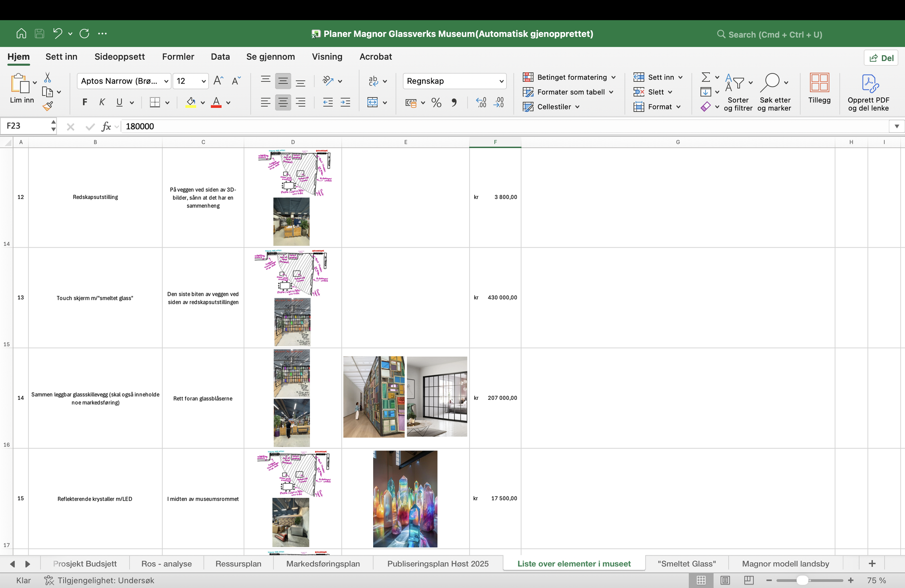
Task: Click the zoom slider handle
Action: (802, 580)
